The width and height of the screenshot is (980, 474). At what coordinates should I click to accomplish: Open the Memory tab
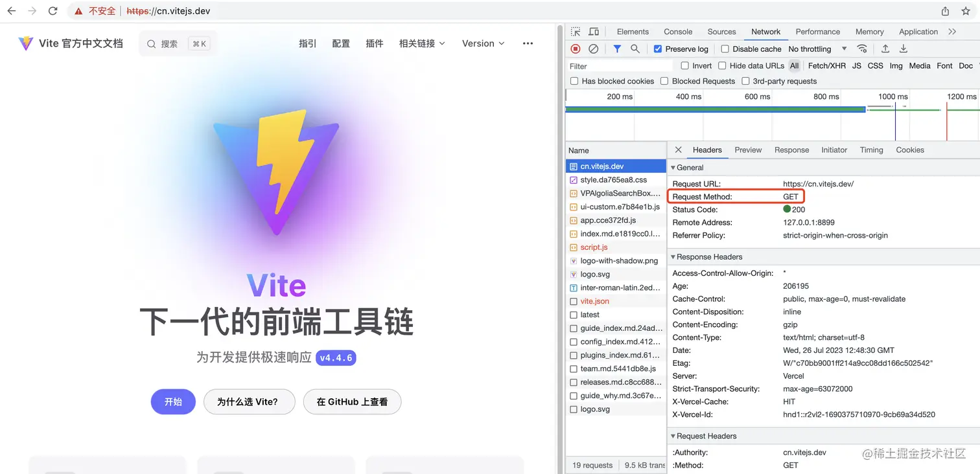[869, 32]
